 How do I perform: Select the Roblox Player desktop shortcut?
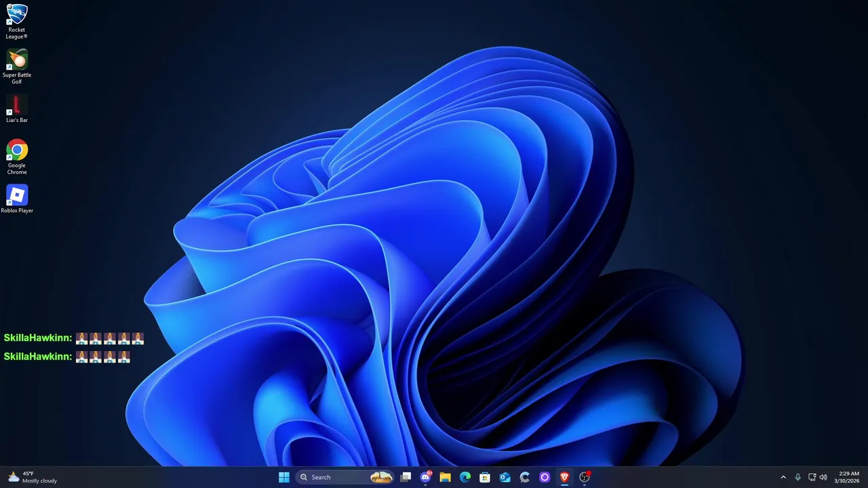click(16, 199)
